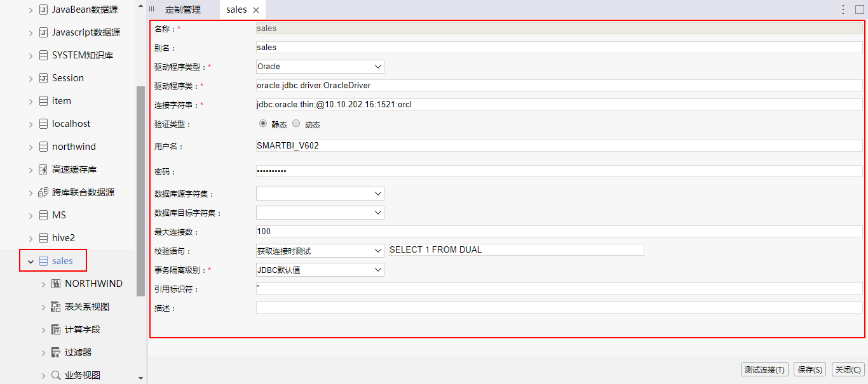Click the item database icon
The image size is (868, 384).
click(43, 101)
